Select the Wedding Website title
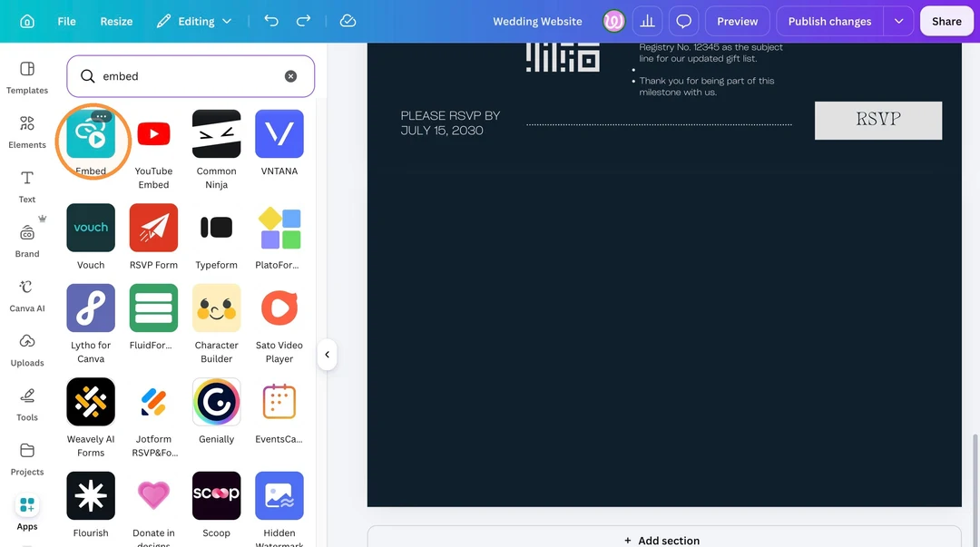Image resolution: width=980 pixels, height=547 pixels. click(537, 21)
